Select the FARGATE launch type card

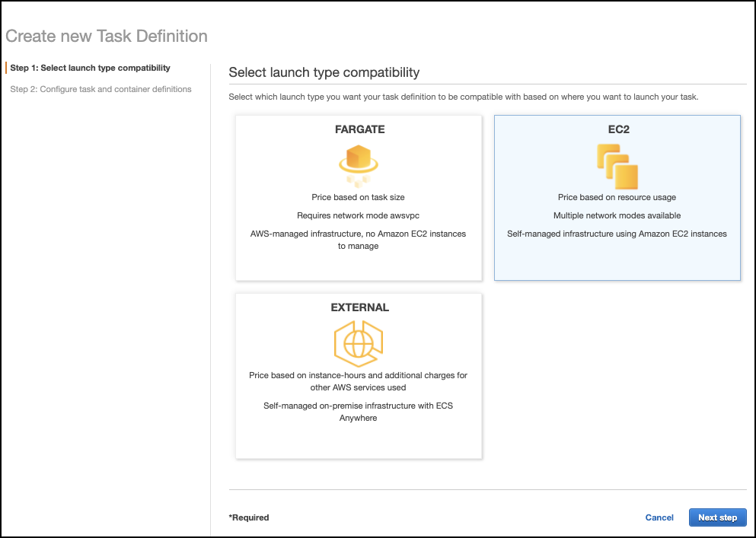click(x=359, y=198)
